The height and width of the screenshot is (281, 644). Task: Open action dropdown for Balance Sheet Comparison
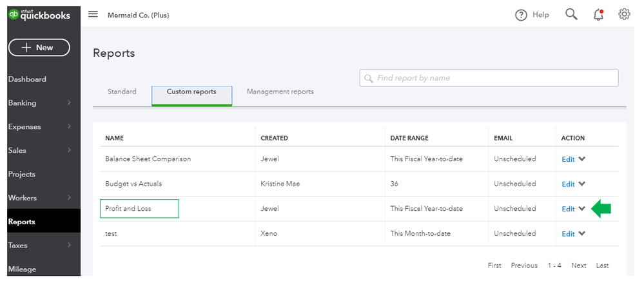(x=582, y=159)
